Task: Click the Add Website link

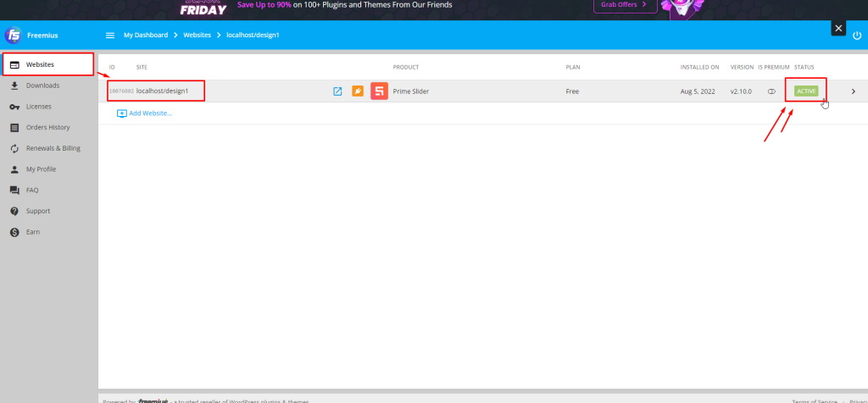Action: click(144, 113)
